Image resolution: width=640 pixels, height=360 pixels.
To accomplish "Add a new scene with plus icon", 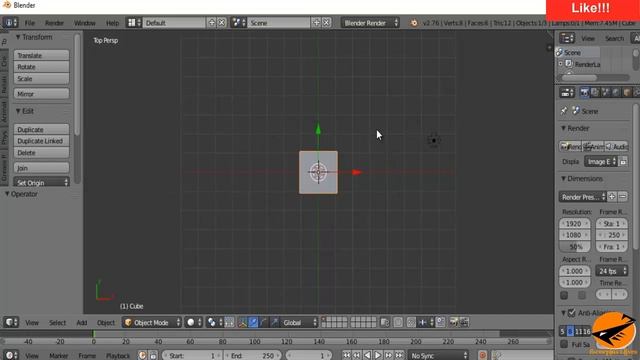I will pyautogui.click(x=316, y=22).
